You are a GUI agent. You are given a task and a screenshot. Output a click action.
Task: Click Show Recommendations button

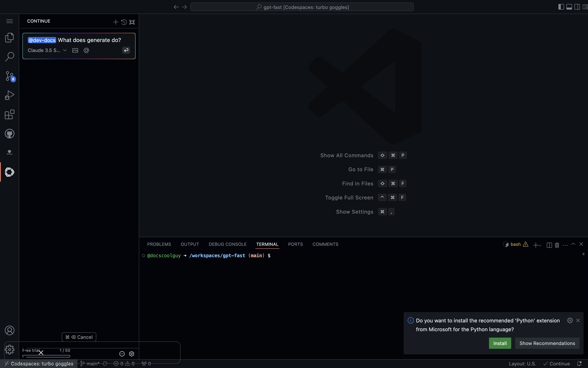pos(547,343)
